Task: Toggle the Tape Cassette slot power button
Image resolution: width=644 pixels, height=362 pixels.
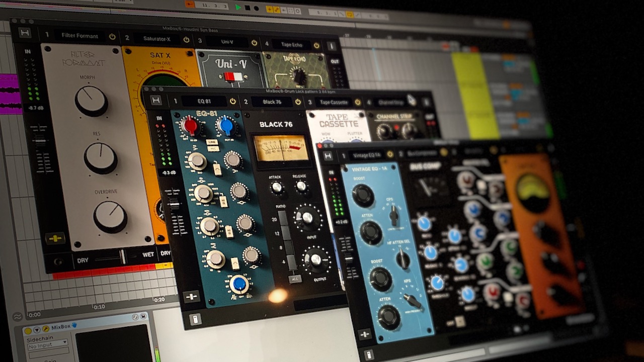Action: [358, 102]
